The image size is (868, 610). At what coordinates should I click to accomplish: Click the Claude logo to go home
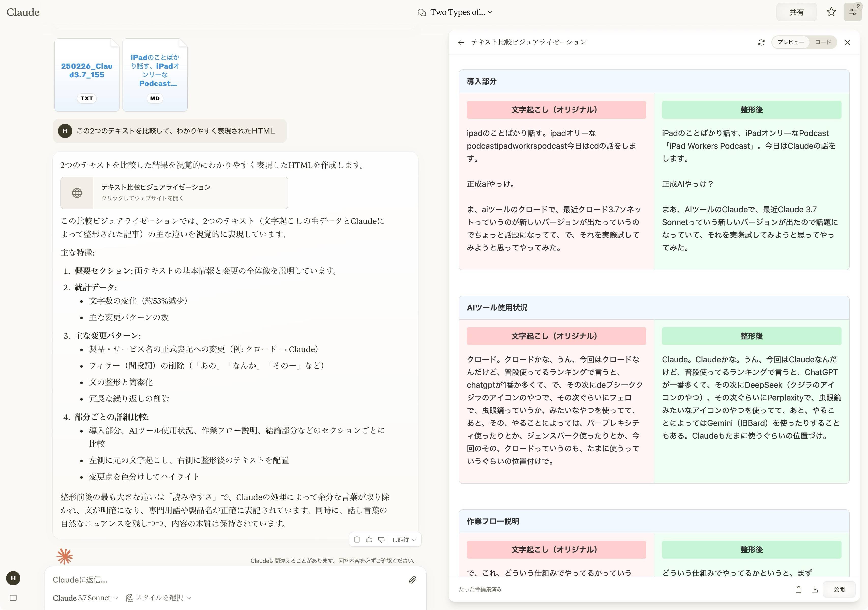pos(23,12)
